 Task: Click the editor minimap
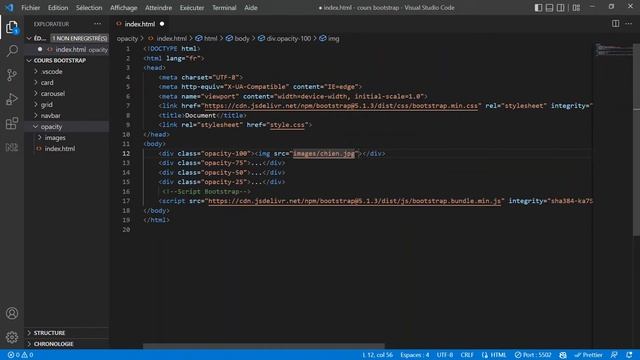(x=613, y=51)
